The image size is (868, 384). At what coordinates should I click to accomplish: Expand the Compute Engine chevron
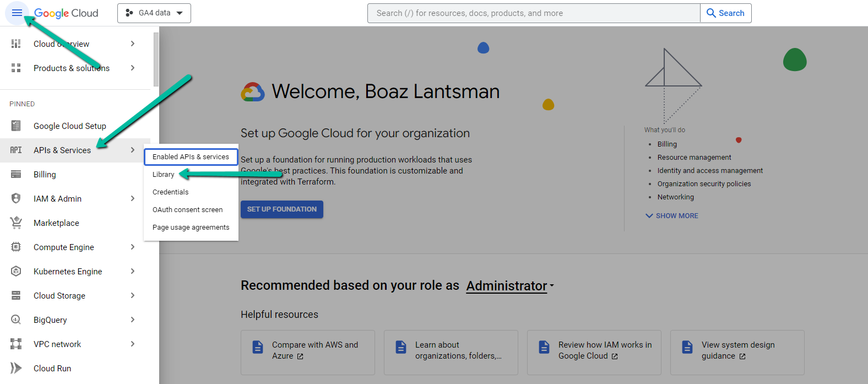click(x=133, y=247)
